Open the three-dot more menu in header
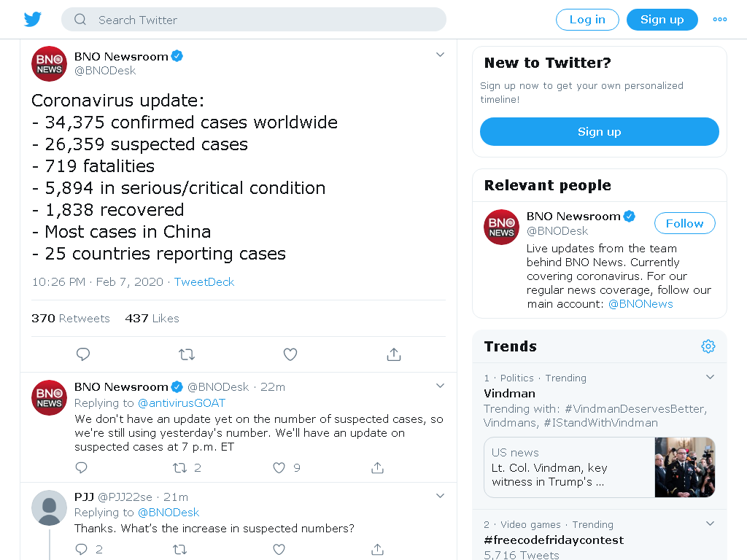This screenshot has width=747, height=560. tap(720, 20)
